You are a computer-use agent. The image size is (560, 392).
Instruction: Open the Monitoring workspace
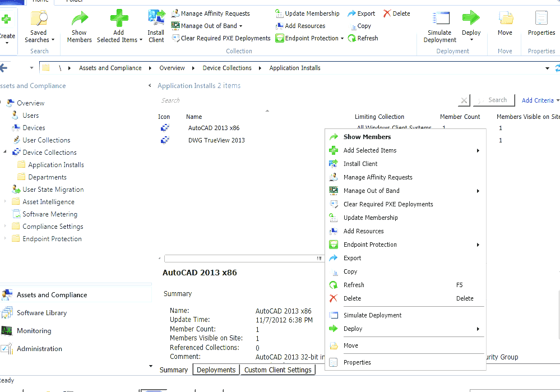pos(34,330)
